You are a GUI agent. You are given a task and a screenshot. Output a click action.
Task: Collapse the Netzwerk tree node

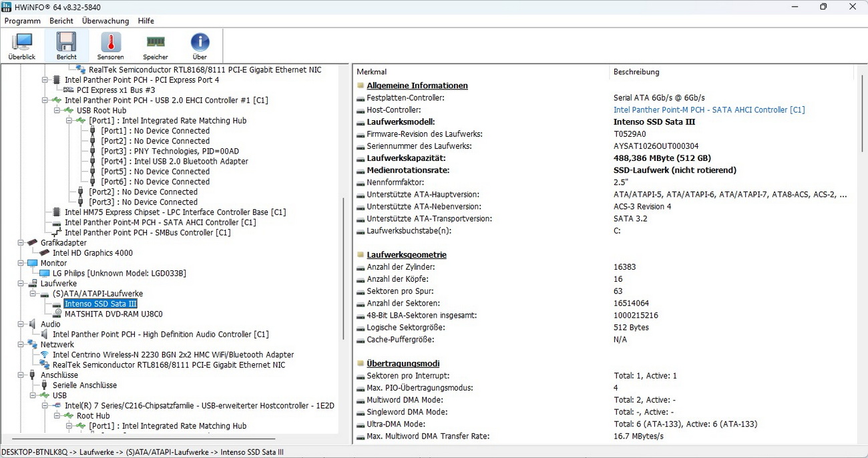[21, 345]
